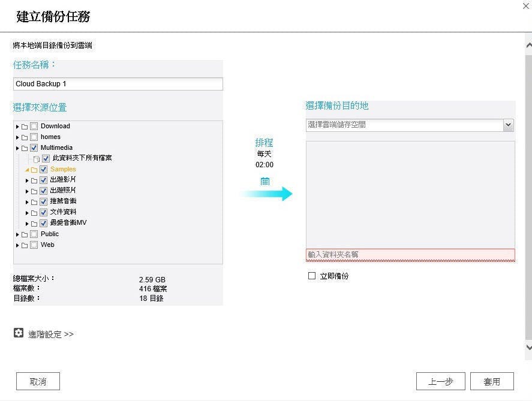Select the Samples folder label
The image size is (532, 401).
click(x=63, y=169)
